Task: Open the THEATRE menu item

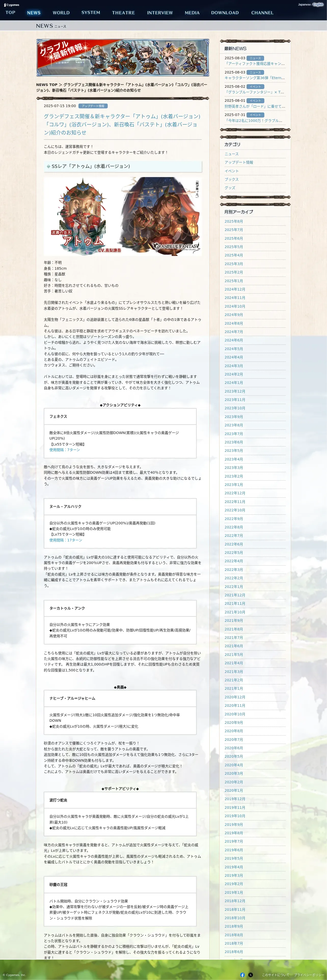Action: pos(123,12)
